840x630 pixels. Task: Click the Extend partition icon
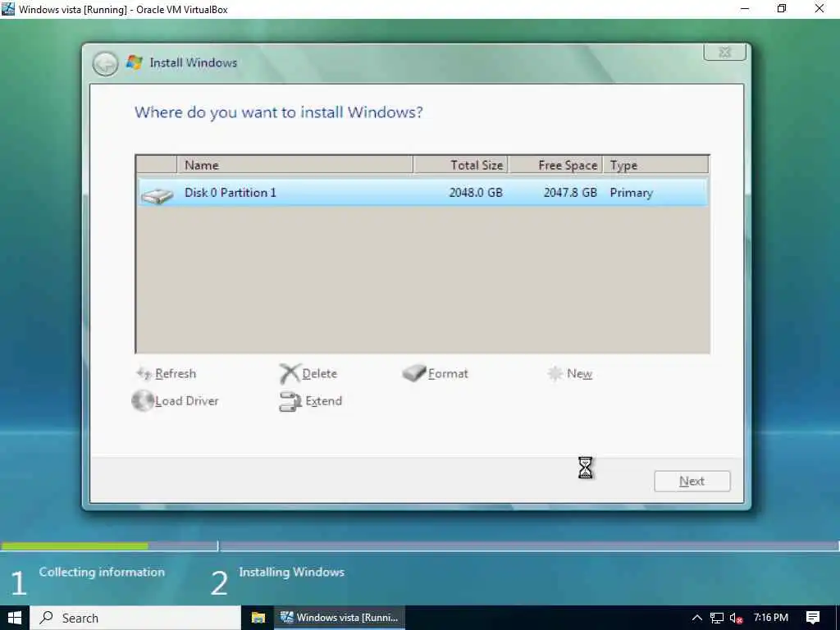pos(290,402)
